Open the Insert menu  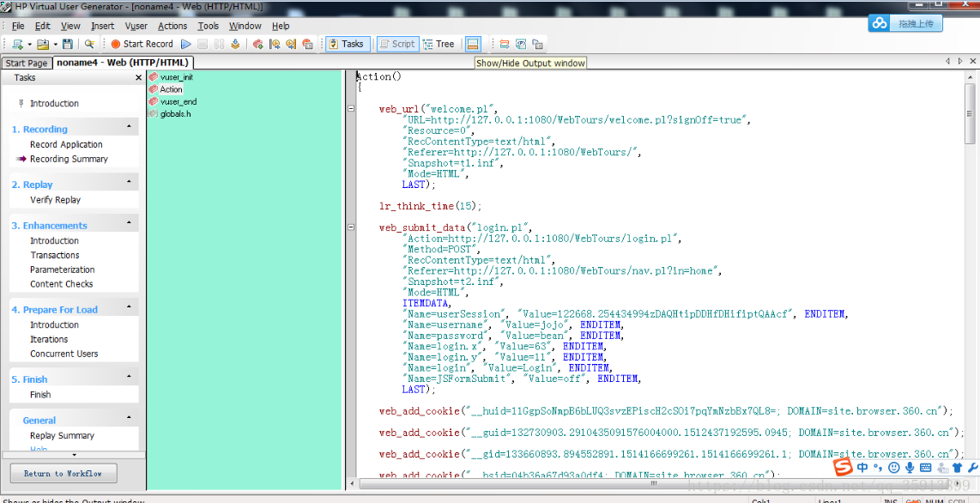pyautogui.click(x=102, y=26)
